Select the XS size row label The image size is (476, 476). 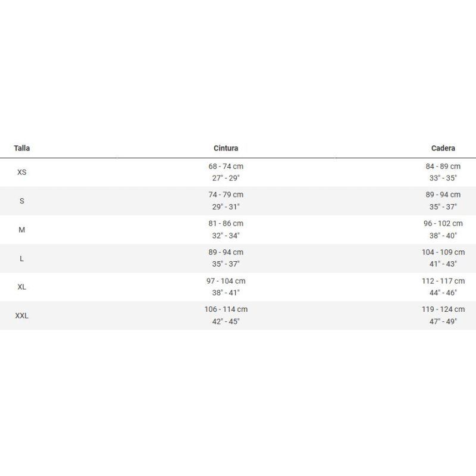pyautogui.click(x=22, y=172)
